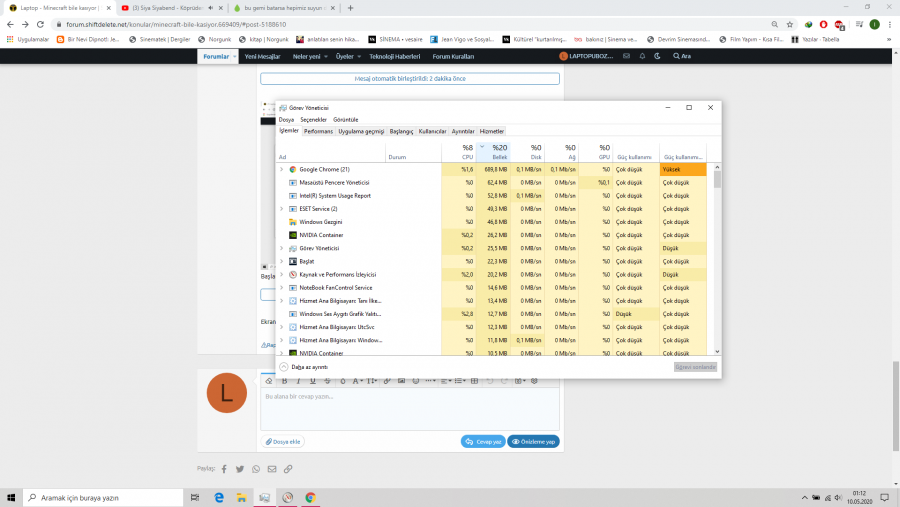The width and height of the screenshot is (900, 507).
Task: Click Önizleme yap button
Action: 533,442
